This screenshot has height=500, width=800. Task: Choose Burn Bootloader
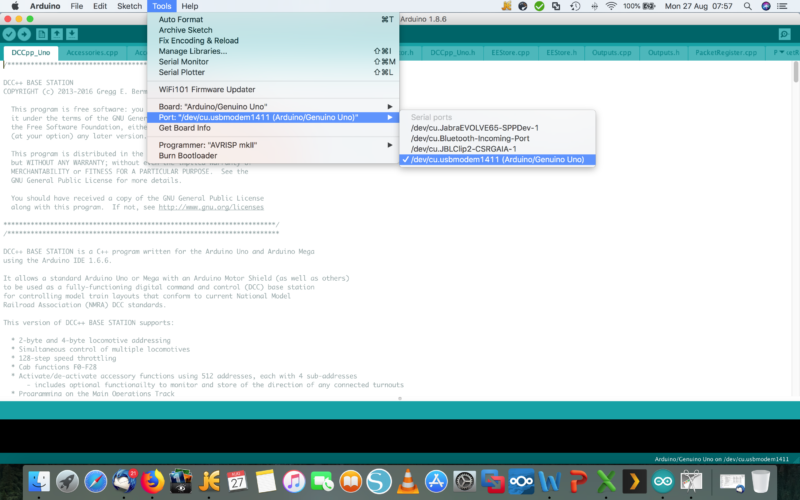(273, 156)
